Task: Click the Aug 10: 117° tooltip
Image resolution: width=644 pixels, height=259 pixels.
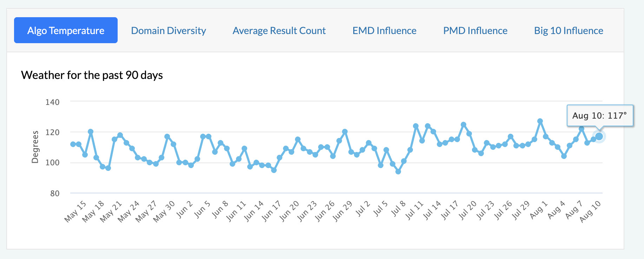Action: tap(600, 115)
